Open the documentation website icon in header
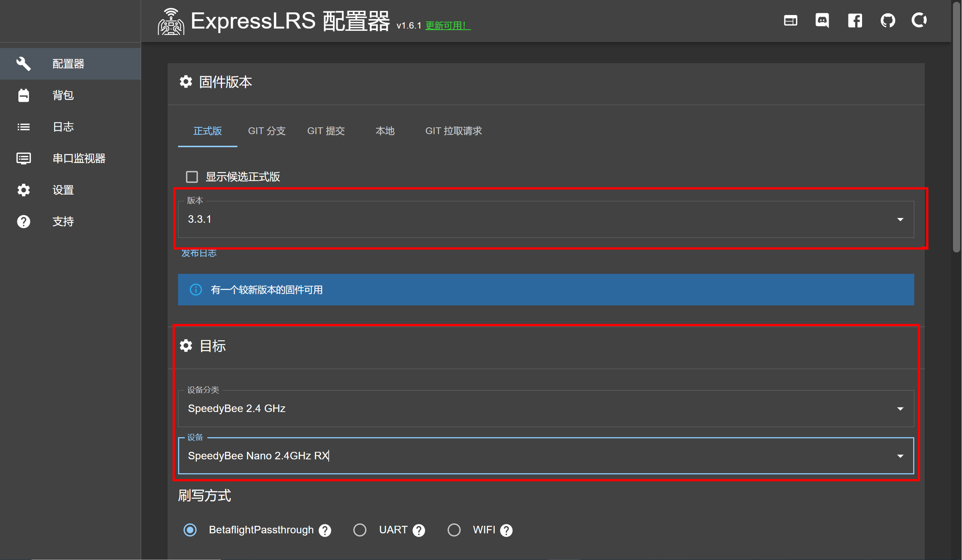This screenshot has height=560, width=962. coord(791,21)
